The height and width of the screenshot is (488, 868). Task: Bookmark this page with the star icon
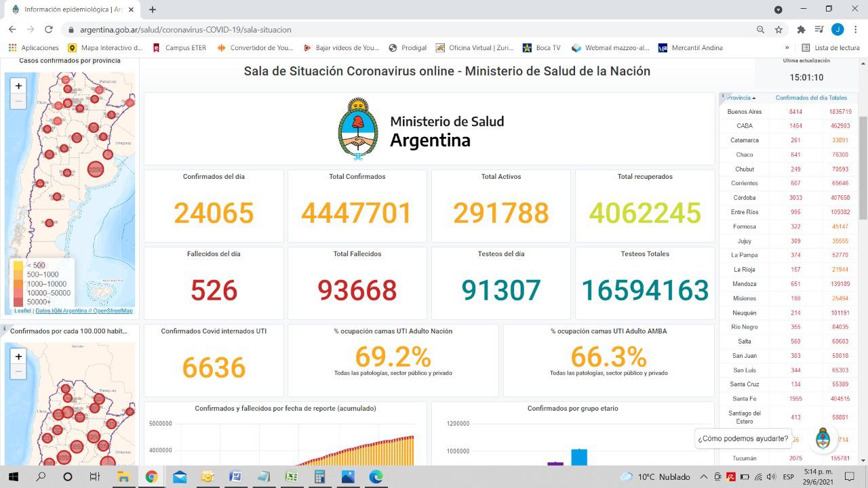(778, 30)
